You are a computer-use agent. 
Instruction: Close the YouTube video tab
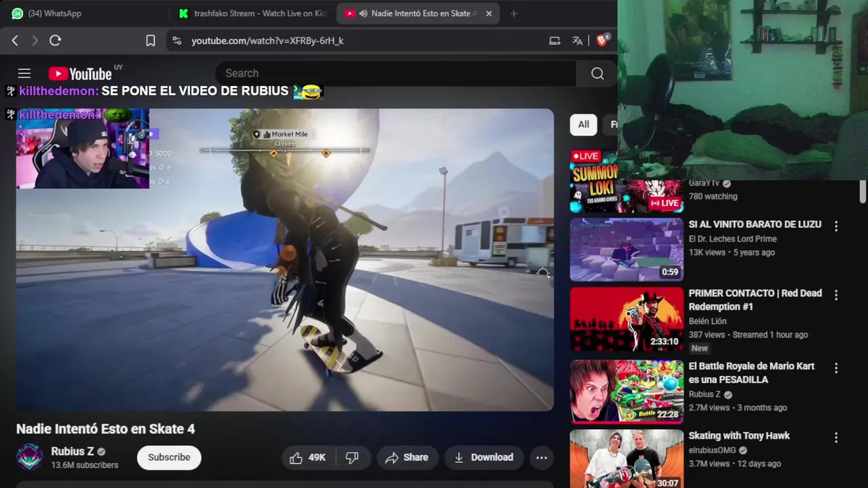click(x=489, y=14)
